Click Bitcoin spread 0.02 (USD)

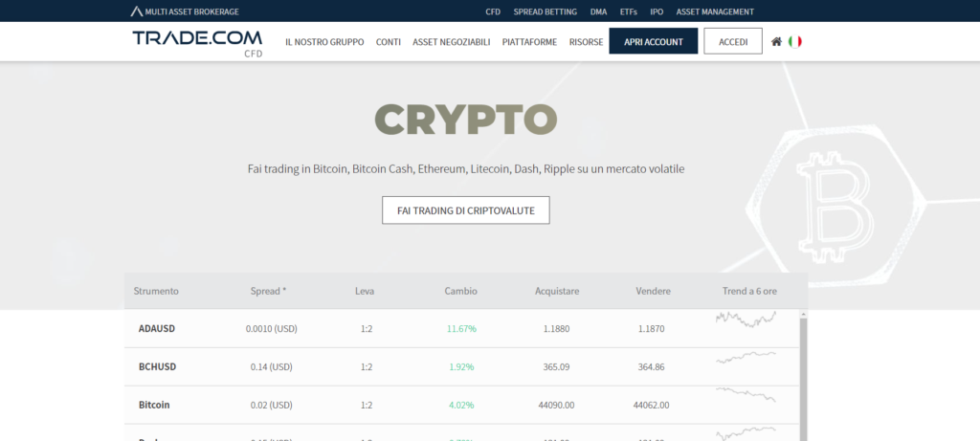tap(271, 405)
